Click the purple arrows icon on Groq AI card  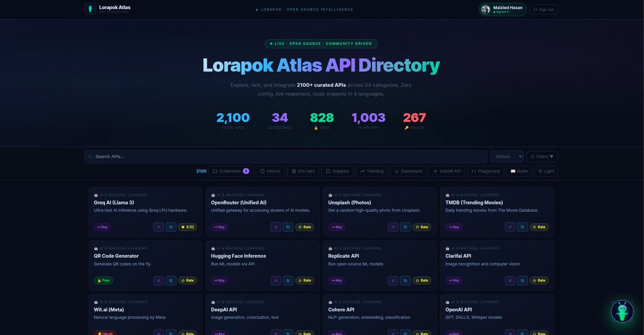point(159,227)
